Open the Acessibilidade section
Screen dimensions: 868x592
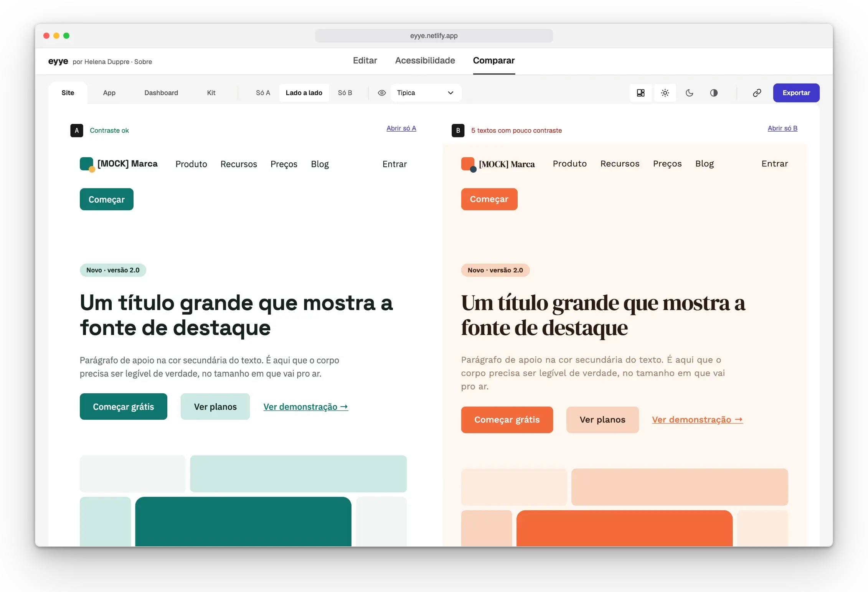[425, 61]
